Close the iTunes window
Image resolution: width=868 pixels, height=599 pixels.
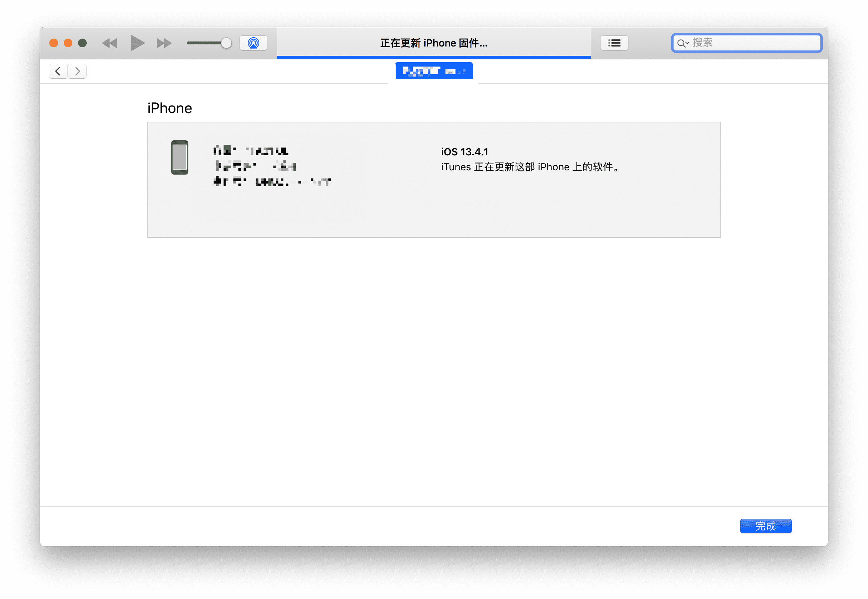pyautogui.click(x=54, y=43)
